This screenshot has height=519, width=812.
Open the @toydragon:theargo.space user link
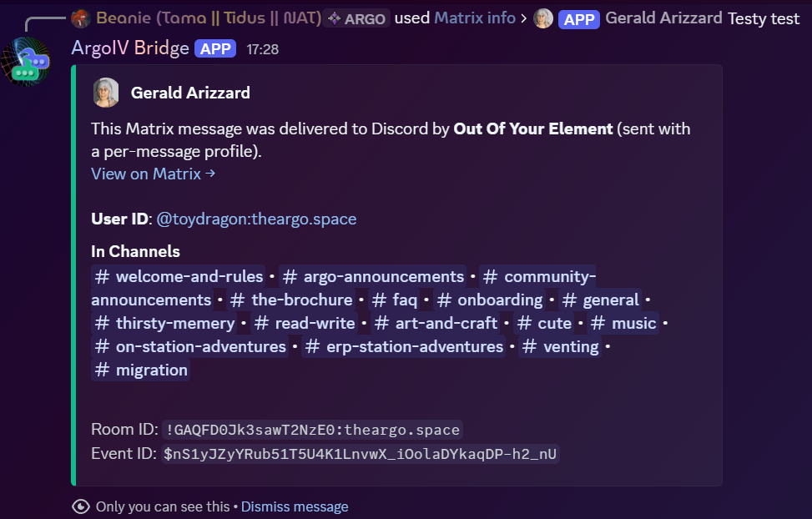coord(256,219)
